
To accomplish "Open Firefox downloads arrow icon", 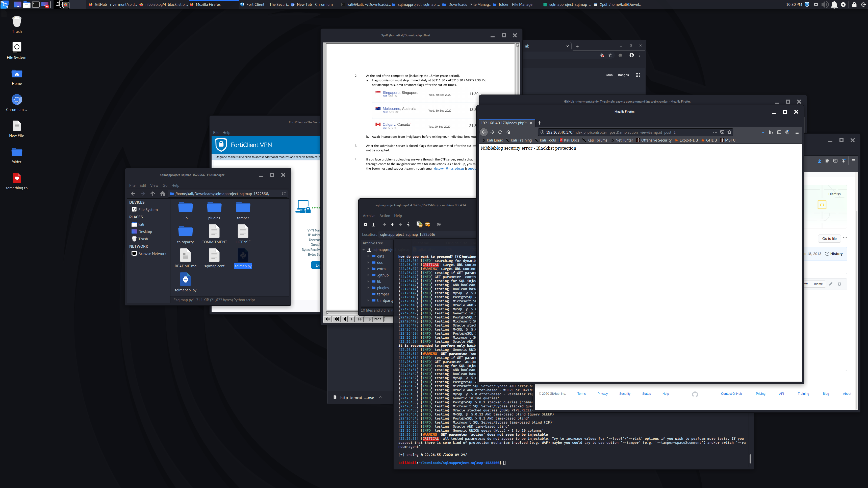I will pos(763,132).
